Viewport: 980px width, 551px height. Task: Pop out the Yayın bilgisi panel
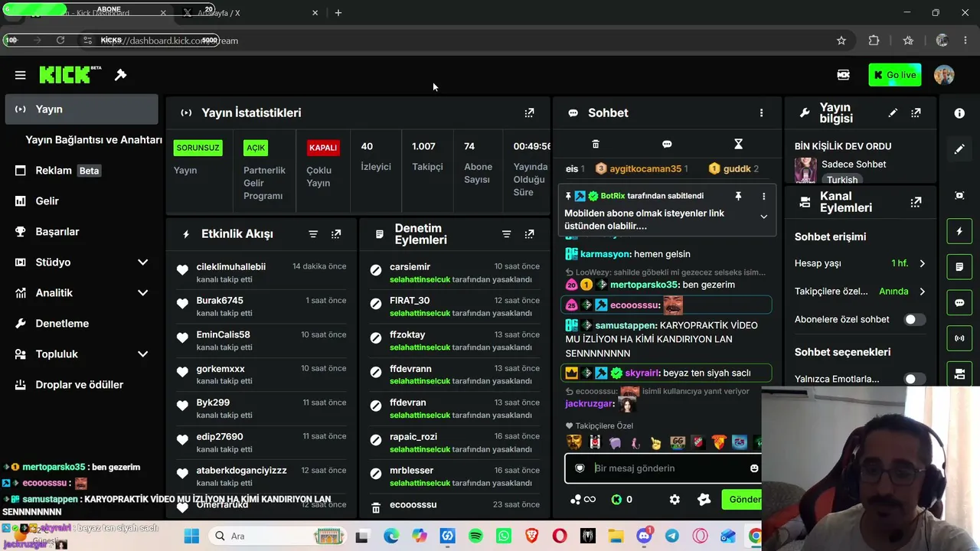916,112
